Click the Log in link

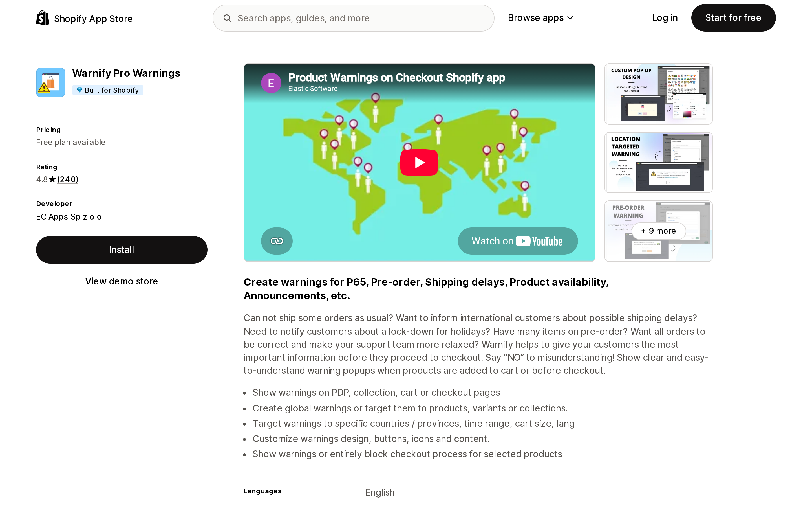(664, 18)
